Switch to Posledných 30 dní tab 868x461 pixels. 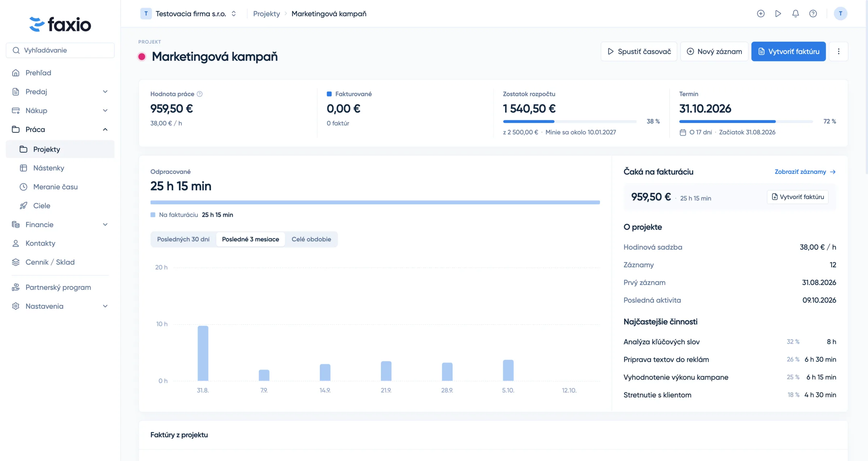click(x=183, y=239)
